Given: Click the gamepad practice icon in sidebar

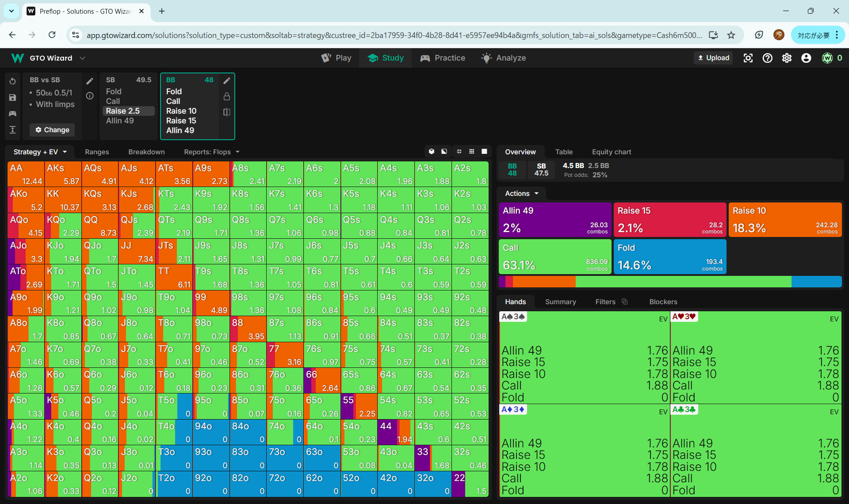Looking at the screenshot, I should pos(12,114).
